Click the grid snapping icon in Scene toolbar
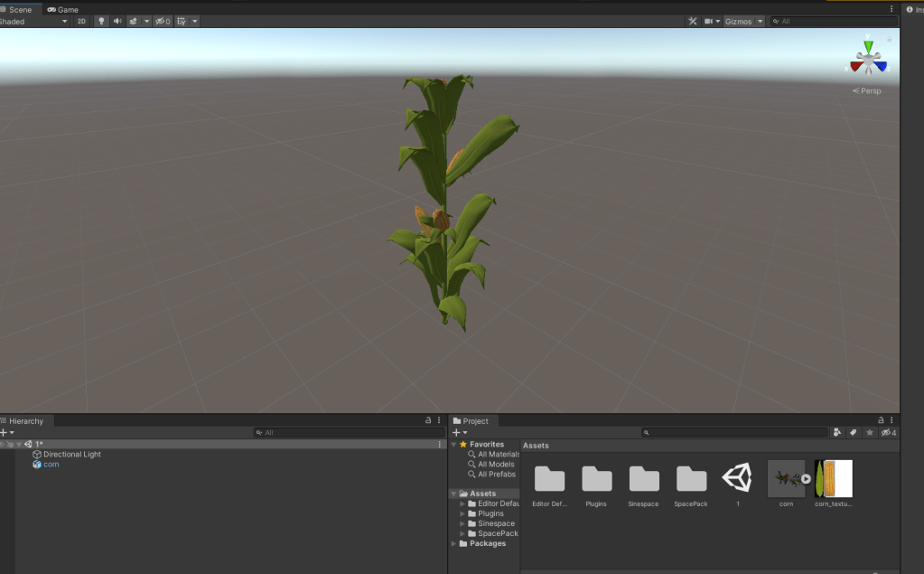 pyautogui.click(x=182, y=21)
